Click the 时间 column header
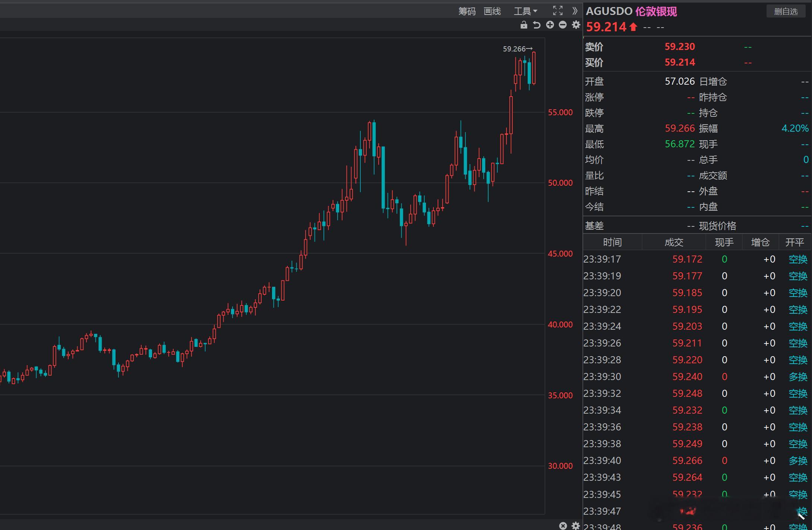812x530 pixels. 612,242
